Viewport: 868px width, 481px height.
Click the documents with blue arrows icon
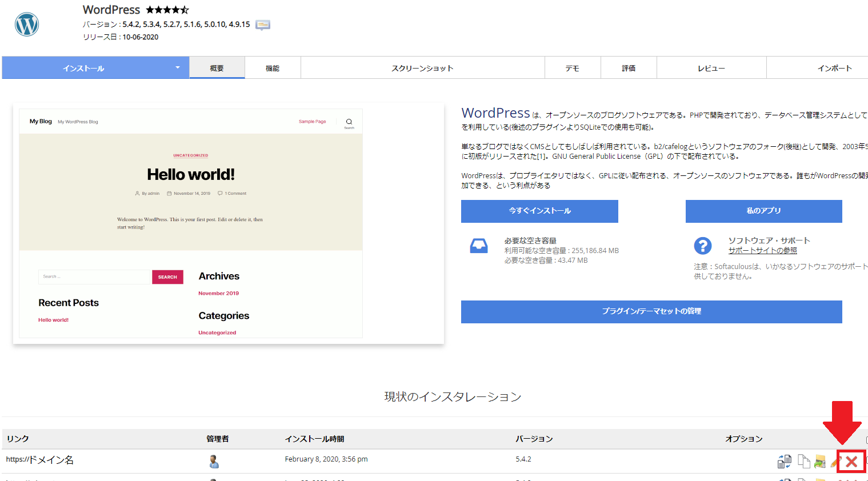pyautogui.click(x=784, y=461)
